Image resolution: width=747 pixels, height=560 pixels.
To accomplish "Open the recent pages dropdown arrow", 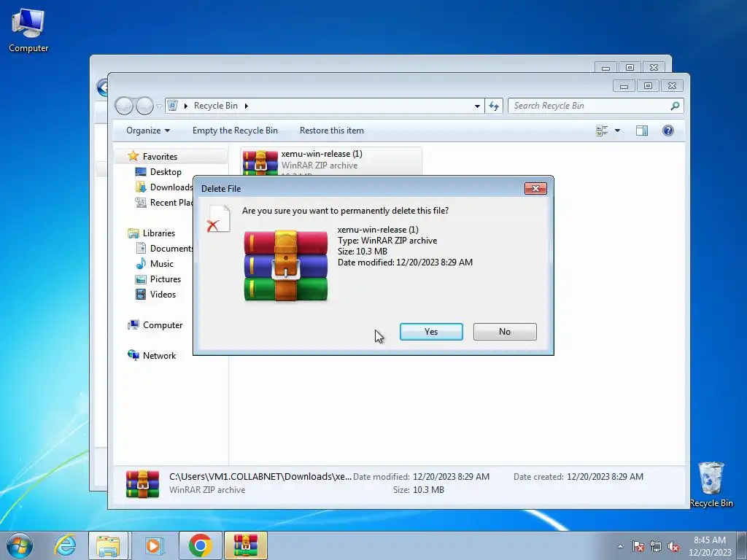I will click(x=159, y=106).
